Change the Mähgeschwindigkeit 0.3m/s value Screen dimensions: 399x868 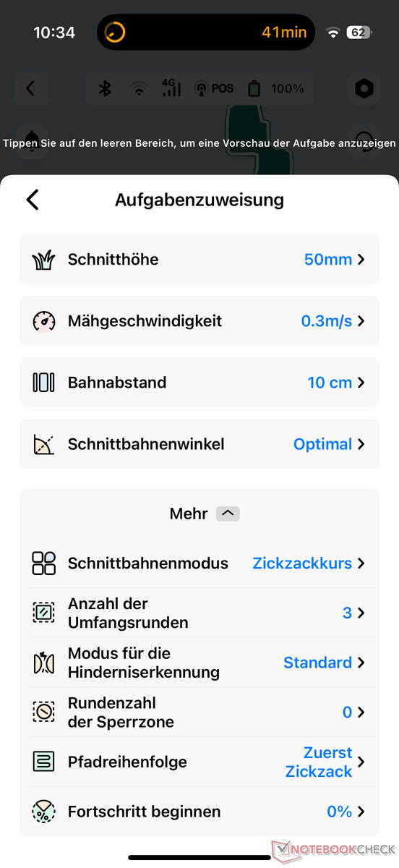click(333, 321)
